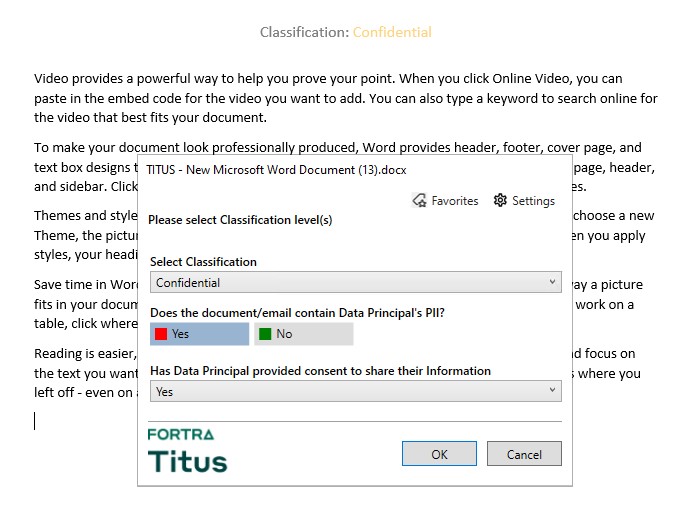Click the green square on No option

(265, 334)
